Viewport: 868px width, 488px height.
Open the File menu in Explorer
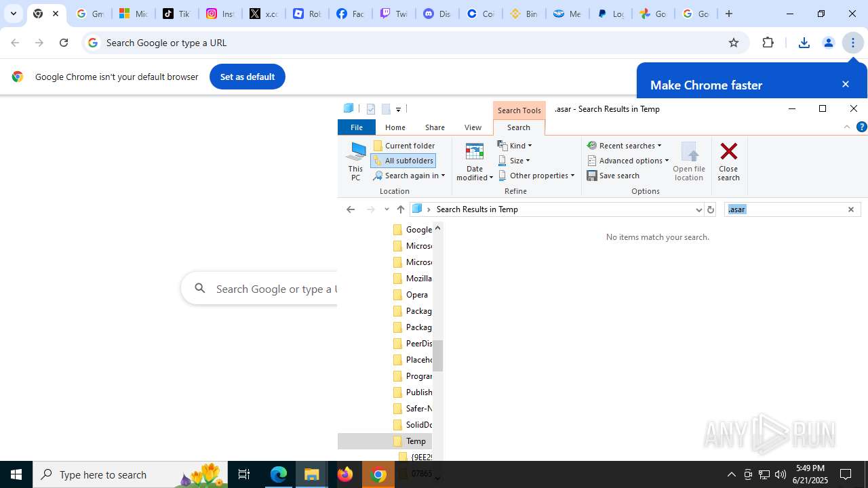tap(357, 127)
